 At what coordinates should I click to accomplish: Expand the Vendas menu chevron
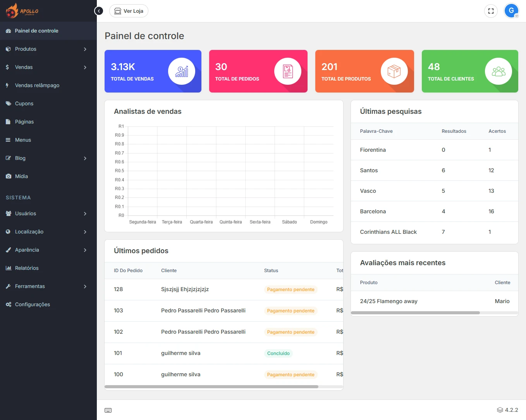pos(85,67)
